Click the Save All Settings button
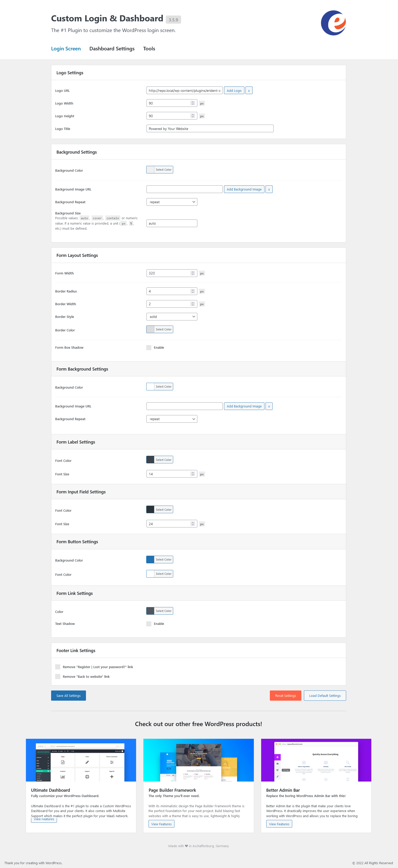Image resolution: width=398 pixels, height=868 pixels. point(68,696)
